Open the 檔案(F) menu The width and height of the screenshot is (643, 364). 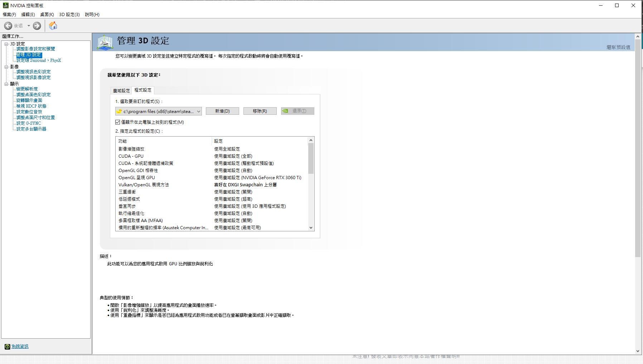point(9,15)
